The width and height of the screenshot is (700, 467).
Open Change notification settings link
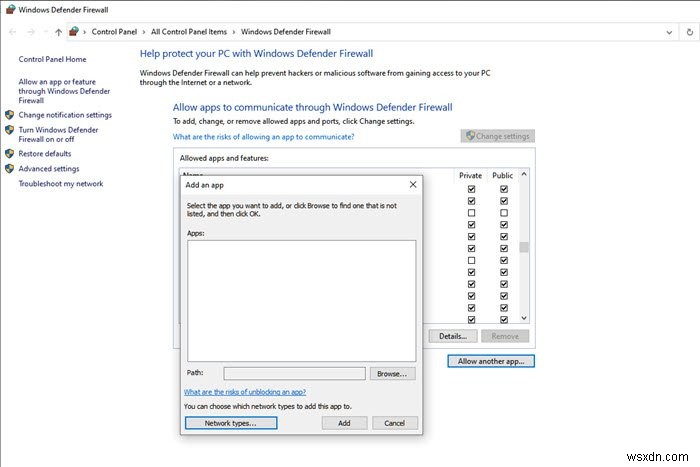point(65,115)
